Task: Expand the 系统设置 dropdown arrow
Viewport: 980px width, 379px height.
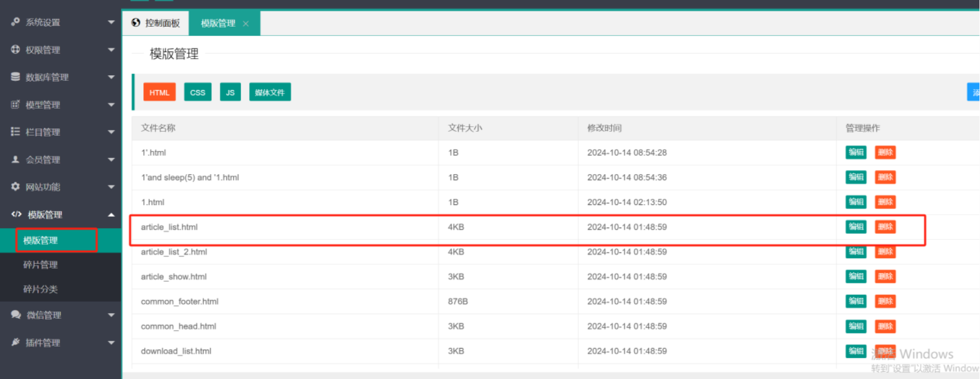Action: point(111,22)
